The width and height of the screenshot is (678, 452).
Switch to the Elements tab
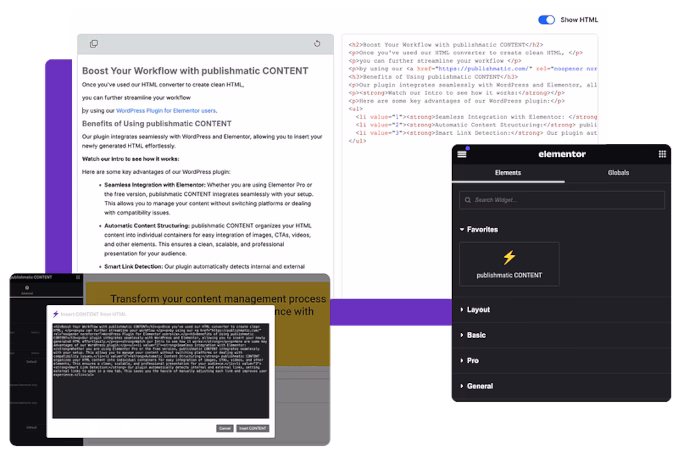tap(508, 173)
